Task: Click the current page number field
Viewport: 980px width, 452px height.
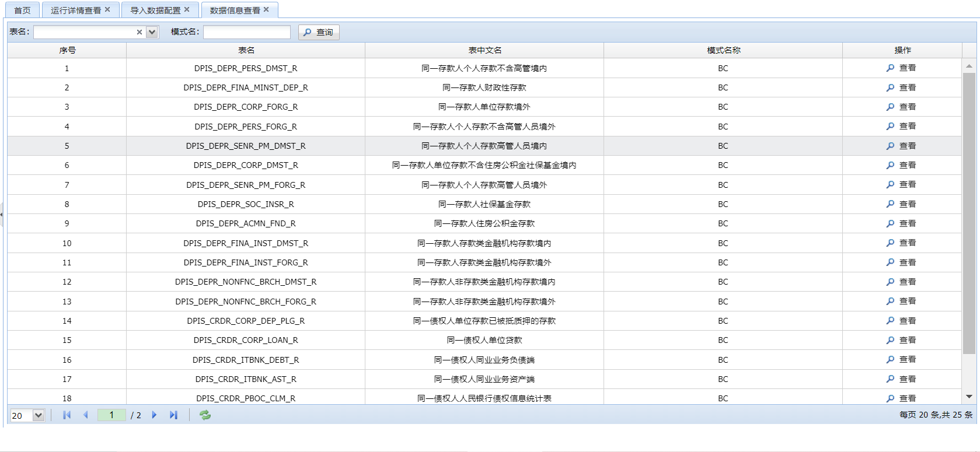Action: (x=111, y=415)
